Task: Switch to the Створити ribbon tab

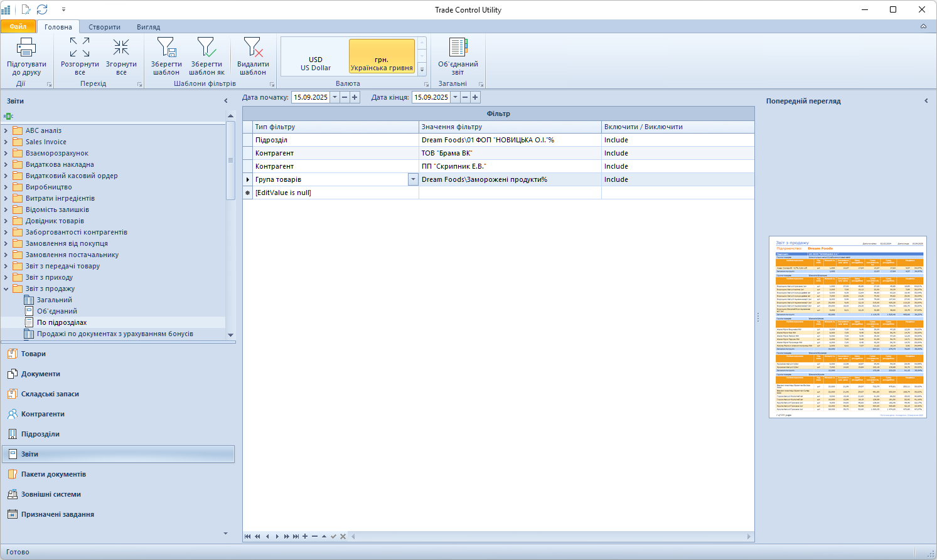Action: 104,27
